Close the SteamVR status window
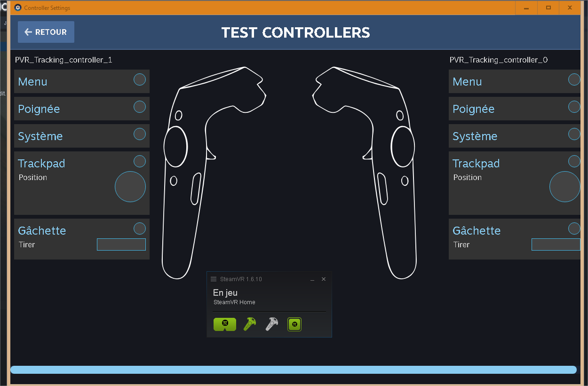 click(x=324, y=279)
